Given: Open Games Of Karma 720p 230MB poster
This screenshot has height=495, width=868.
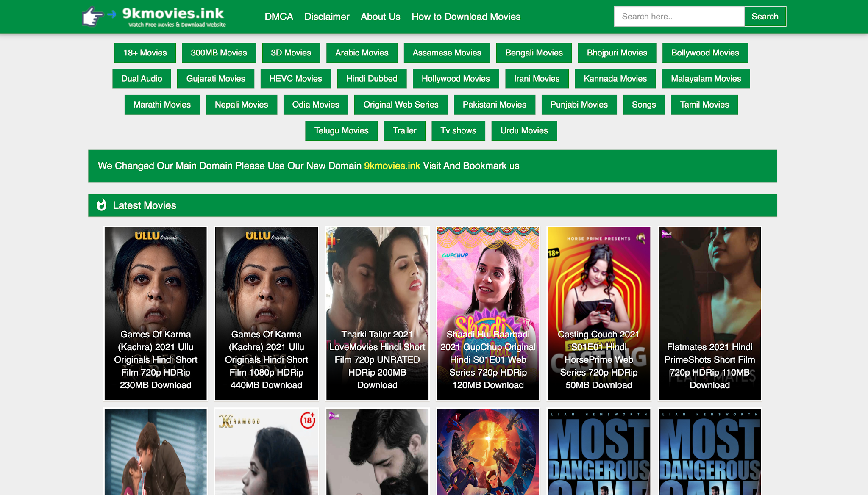Looking at the screenshot, I should point(156,313).
